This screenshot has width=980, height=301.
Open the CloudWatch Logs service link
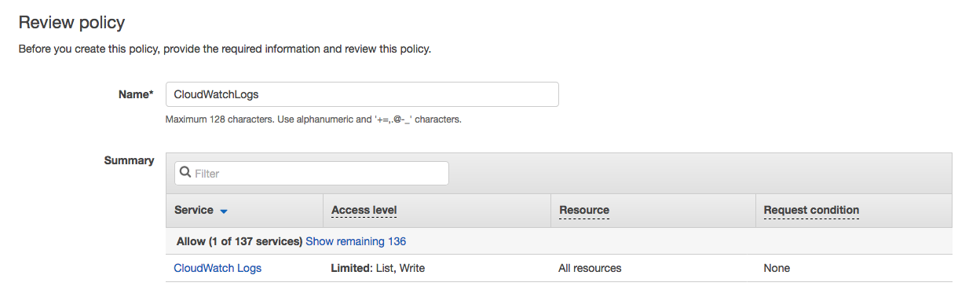coord(218,268)
